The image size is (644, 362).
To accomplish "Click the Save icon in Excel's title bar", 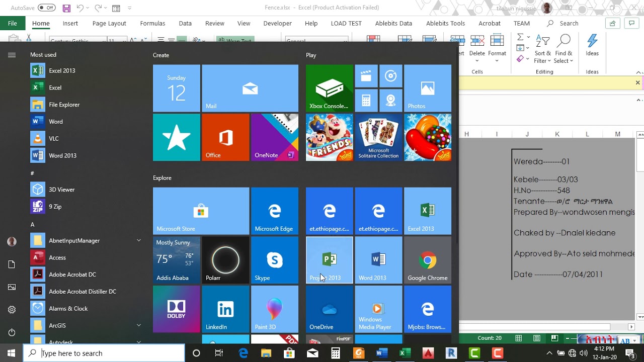I will pos(66,8).
